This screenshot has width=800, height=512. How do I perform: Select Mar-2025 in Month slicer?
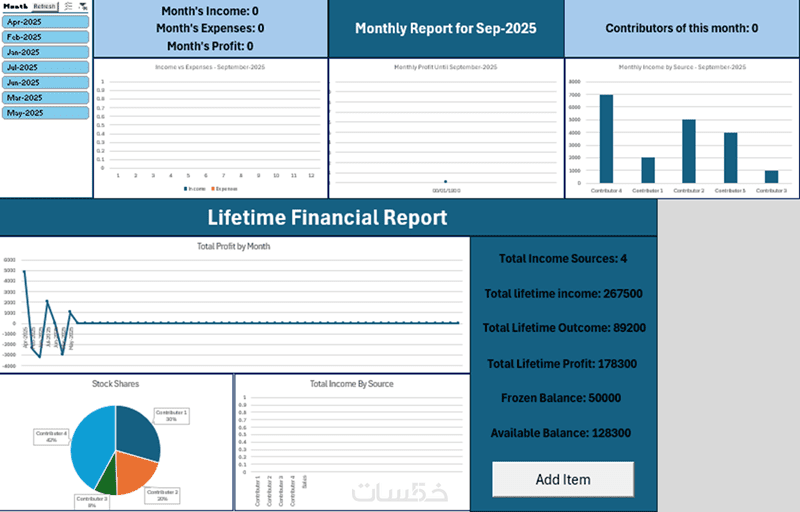[45, 98]
